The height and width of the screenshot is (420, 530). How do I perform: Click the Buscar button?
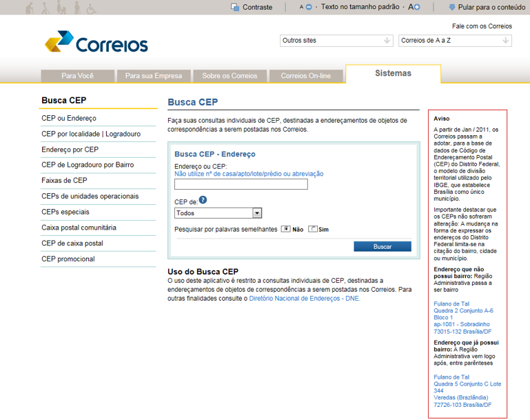tap(383, 246)
